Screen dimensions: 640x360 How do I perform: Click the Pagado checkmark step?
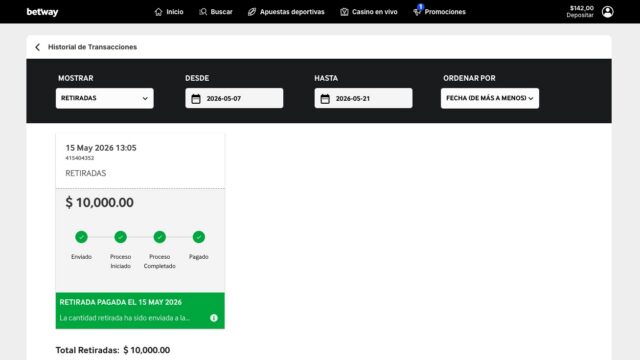(x=199, y=237)
